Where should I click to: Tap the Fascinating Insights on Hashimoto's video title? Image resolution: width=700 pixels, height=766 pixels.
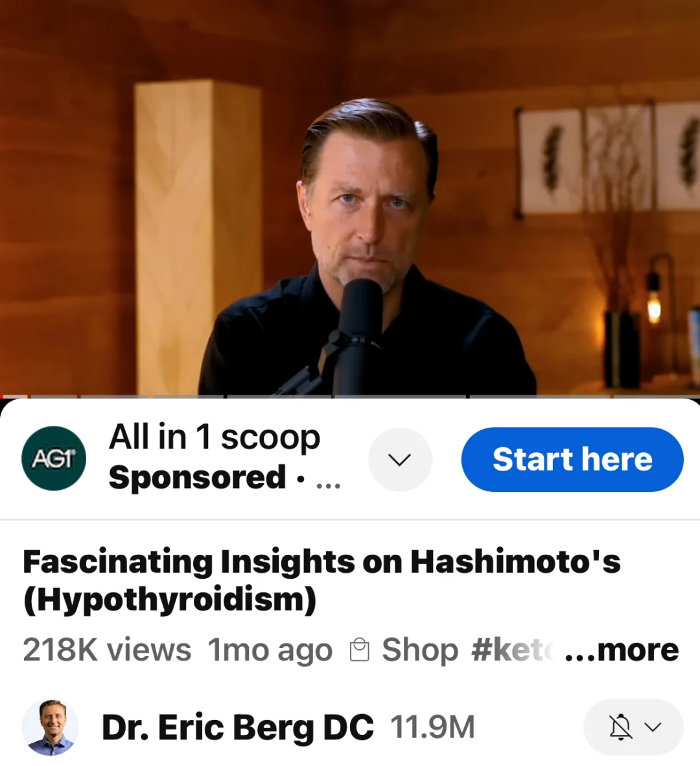[x=321, y=581]
